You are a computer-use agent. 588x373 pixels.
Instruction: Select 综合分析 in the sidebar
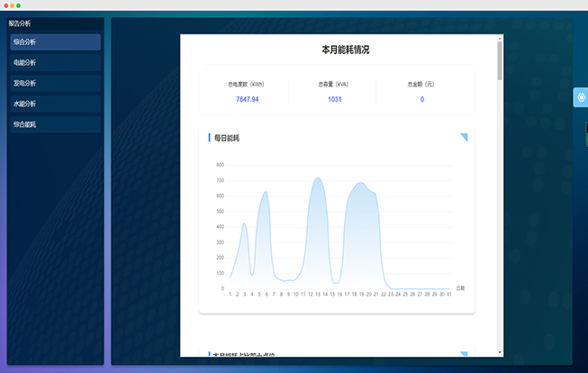tap(55, 42)
